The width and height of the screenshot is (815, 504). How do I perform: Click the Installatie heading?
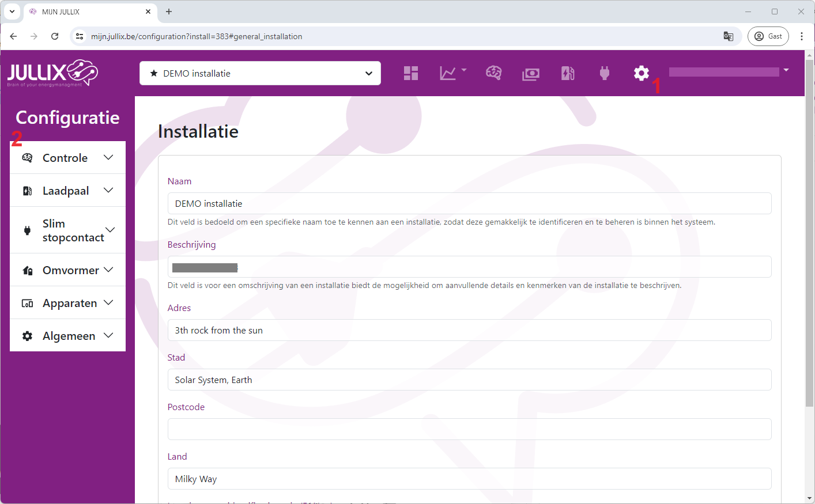click(198, 131)
